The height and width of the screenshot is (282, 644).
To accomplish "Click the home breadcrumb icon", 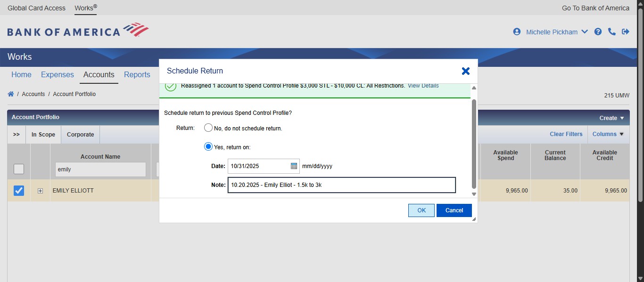I will pos(11,94).
